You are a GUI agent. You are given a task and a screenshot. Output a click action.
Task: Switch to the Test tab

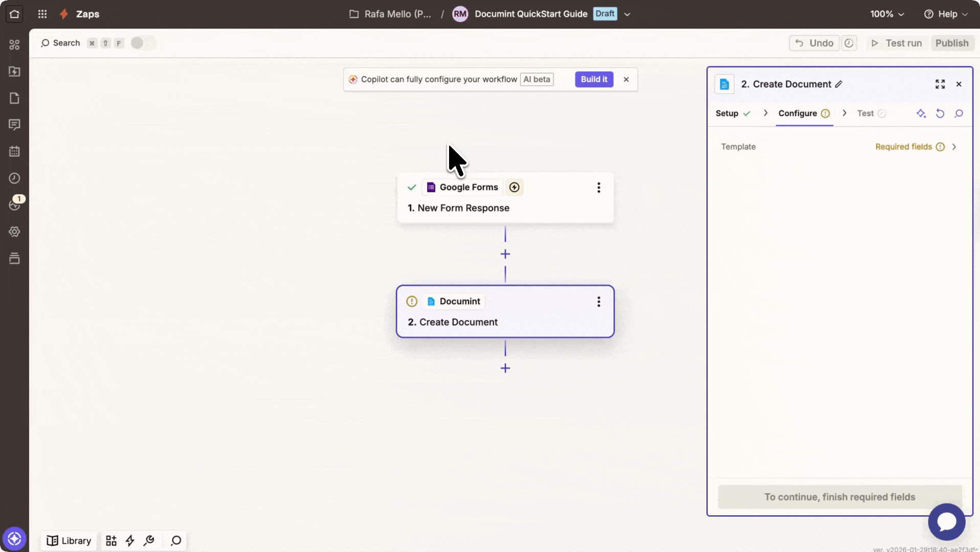click(865, 113)
